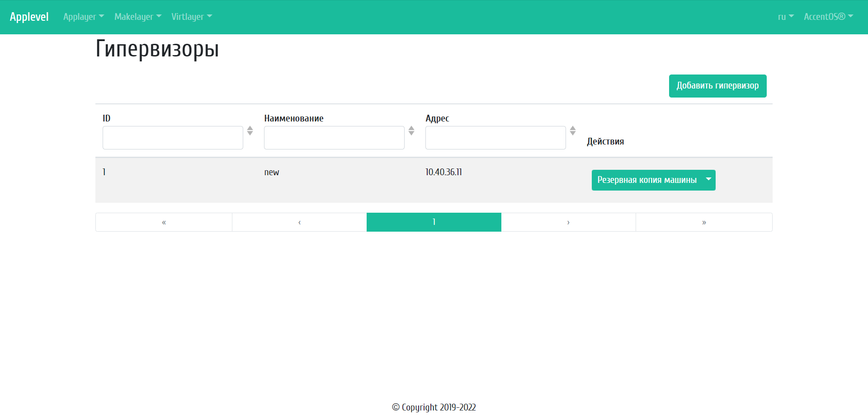
Task: Go to first page with « button
Action: pos(164,222)
